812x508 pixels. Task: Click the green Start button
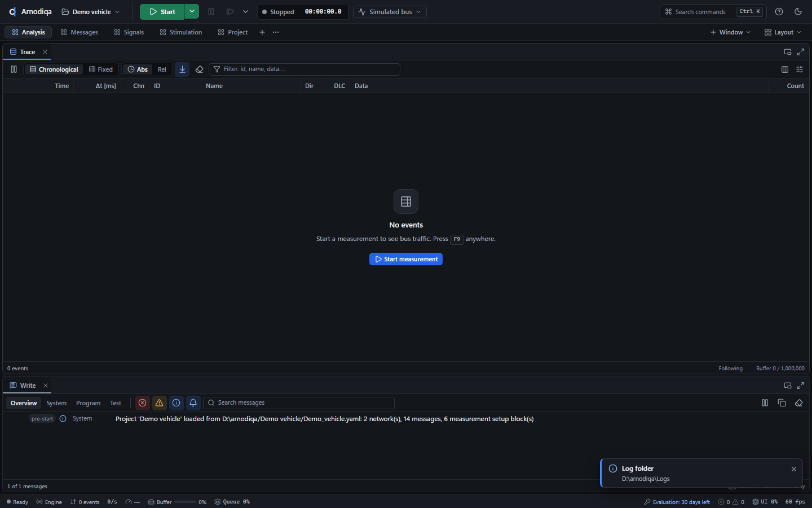coord(162,12)
